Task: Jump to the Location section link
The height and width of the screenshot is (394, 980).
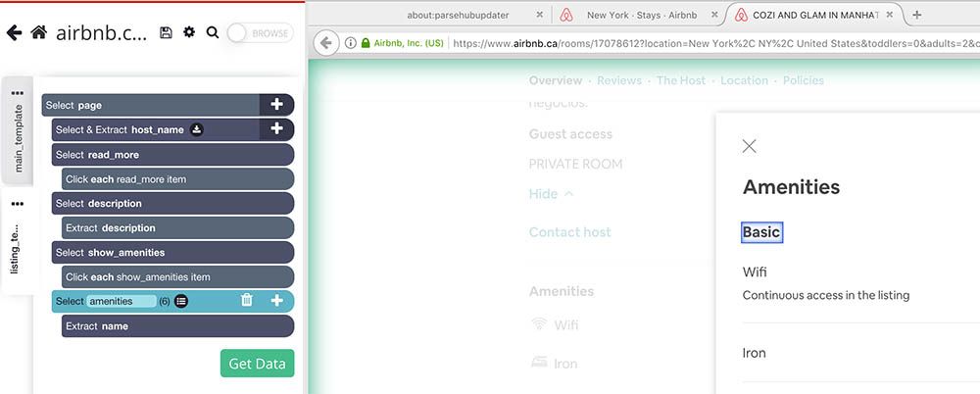Action: click(x=744, y=80)
